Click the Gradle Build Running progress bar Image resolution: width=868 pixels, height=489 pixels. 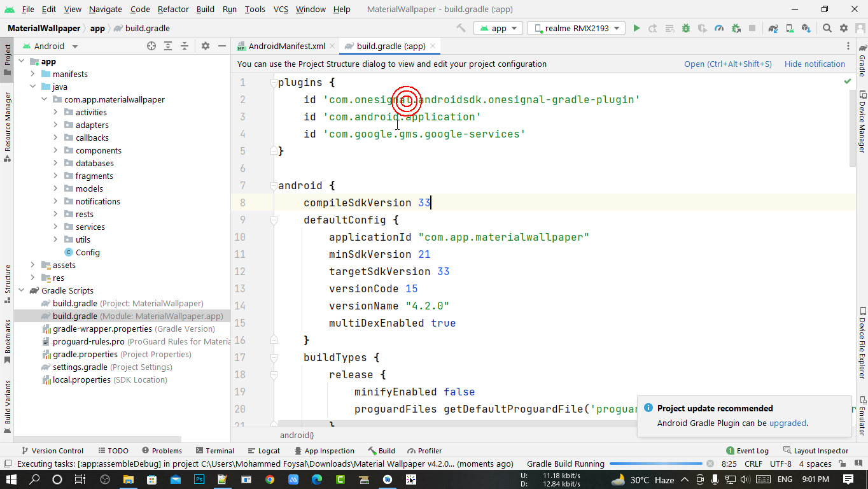point(655,464)
